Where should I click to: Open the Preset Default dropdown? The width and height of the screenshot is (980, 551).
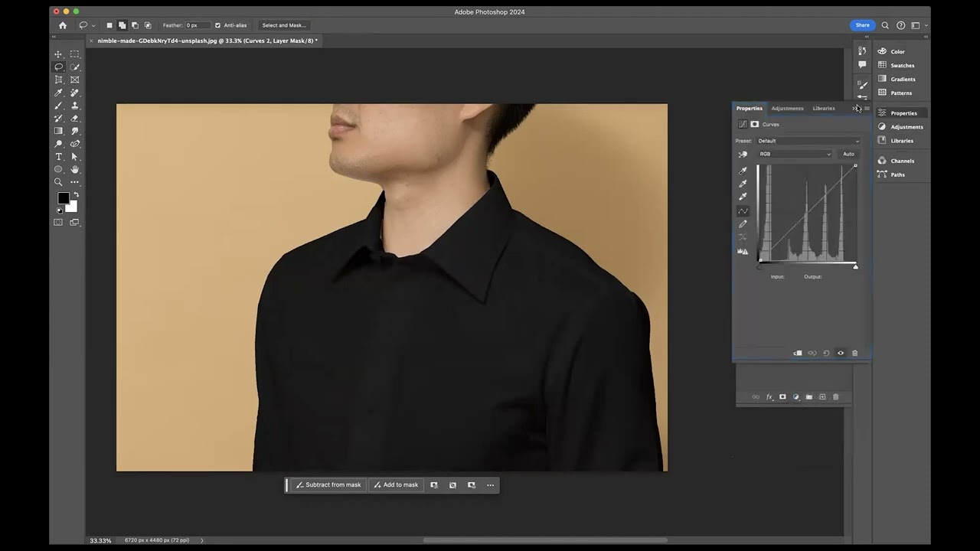pyautogui.click(x=808, y=141)
